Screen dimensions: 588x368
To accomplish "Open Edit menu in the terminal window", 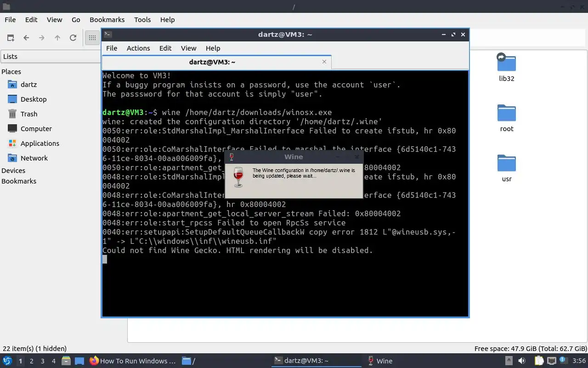I will point(165,48).
